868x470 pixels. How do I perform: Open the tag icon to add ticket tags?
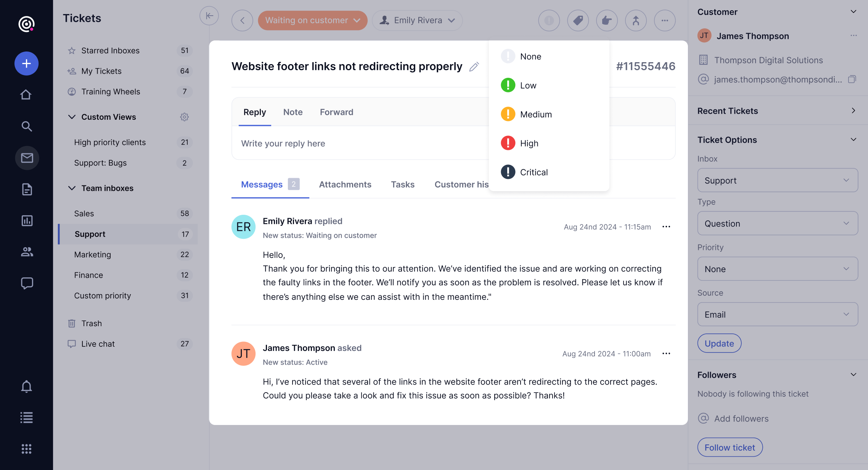pos(578,20)
